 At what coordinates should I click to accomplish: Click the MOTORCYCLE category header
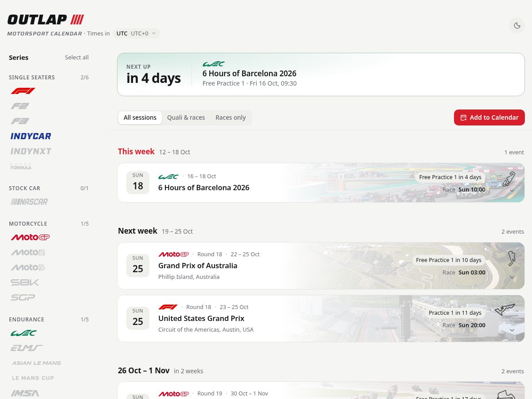point(28,223)
